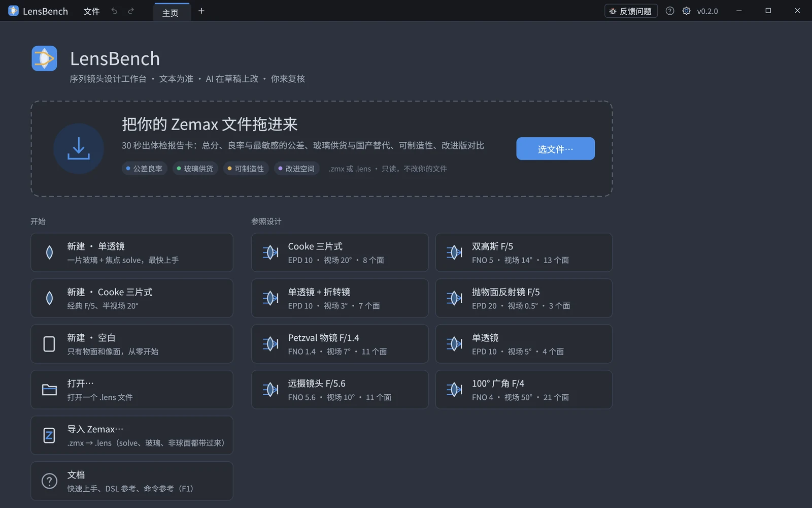Viewport: 812px width, 508px height.
Task: Open the 文件 menu
Action: tap(91, 11)
